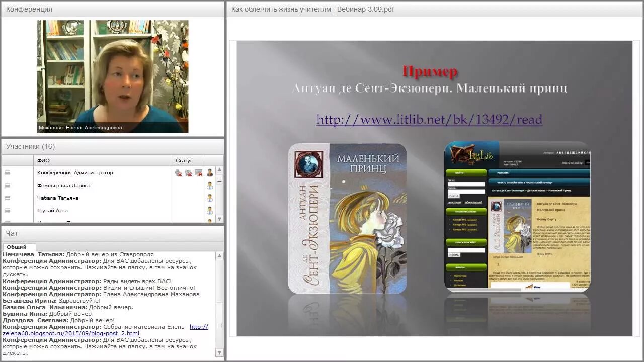
Task: Click the name caption Маханова Елена Александровна
Action: (80, 128)
